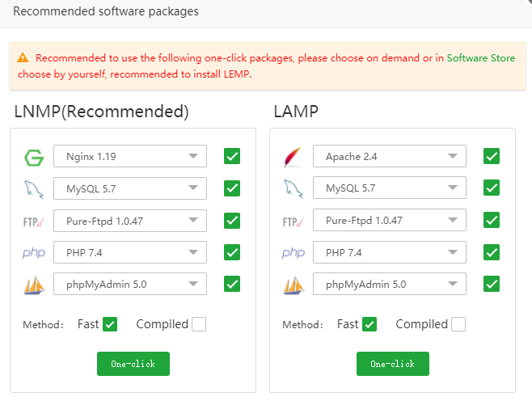Expand the LNMP MySQL 5.7 dropdown
The height and width of the screenshot is (401, 532).
[x=129, y=188]
